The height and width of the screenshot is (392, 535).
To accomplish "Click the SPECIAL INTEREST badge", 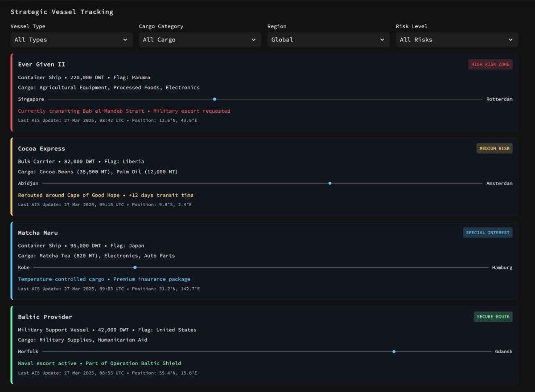I will (488, 233).
